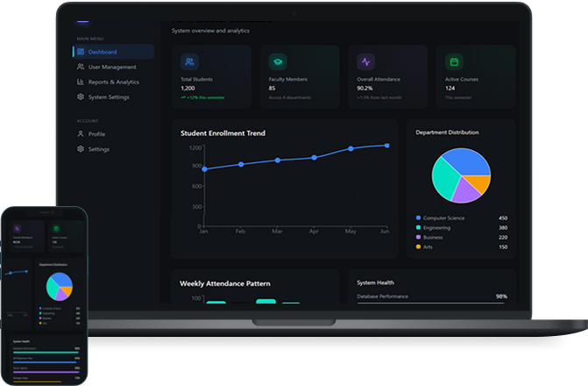The height and width of the screenshot is (386, 588).
Task: Click the Overall Attendance pulse icon
Action: 365,61
